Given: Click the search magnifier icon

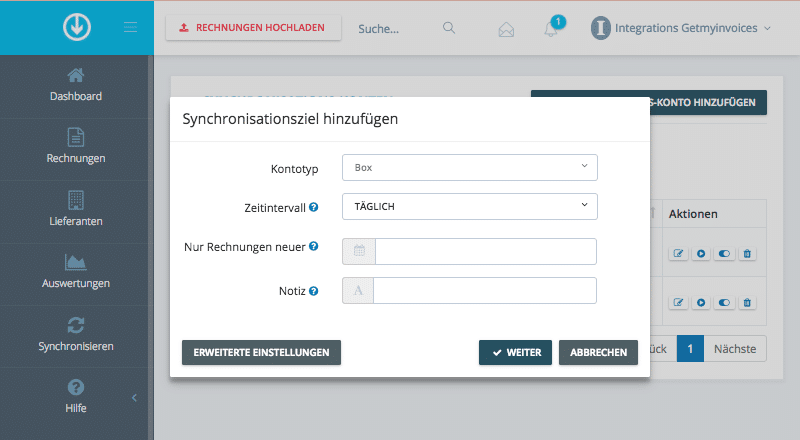Looking at the screenshot, I should 449,28.
